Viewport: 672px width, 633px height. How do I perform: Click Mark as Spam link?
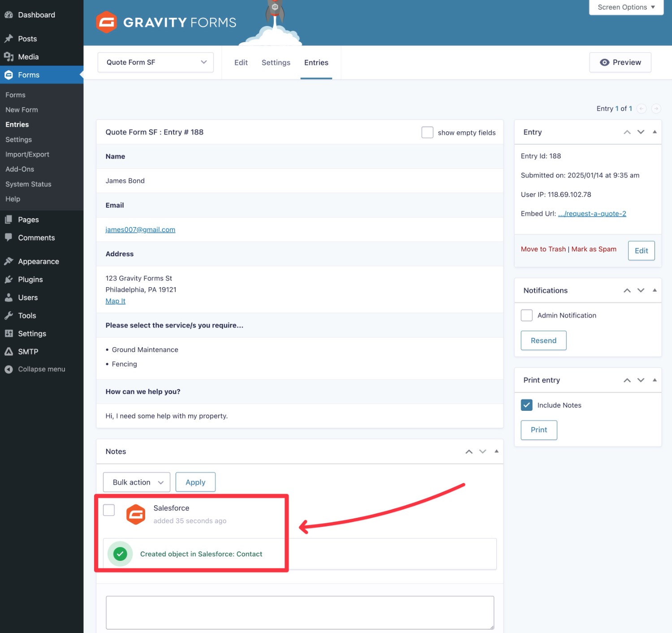point(594,249)
